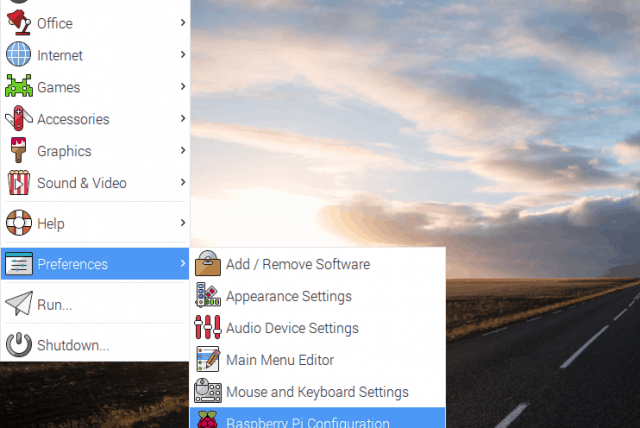The image size is (640, 428).
Task: Launch Appearance Settings
Action: coord(288,297)
